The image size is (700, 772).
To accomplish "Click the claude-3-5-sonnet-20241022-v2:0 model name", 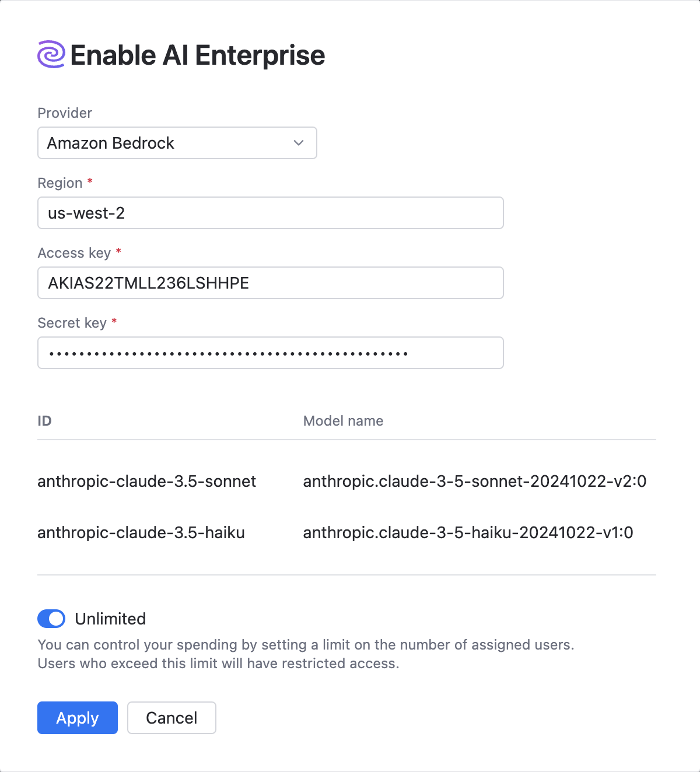I will [474, 481].
